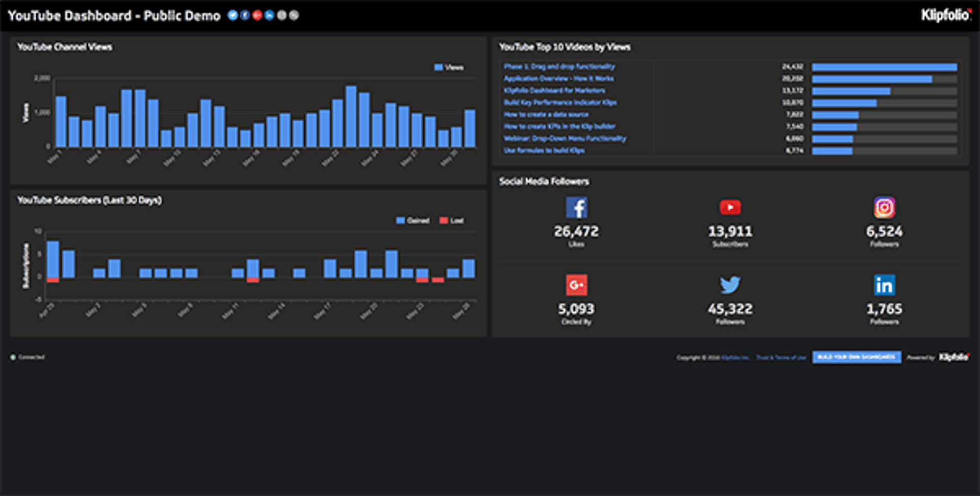The width and height of the screenshot is (980, 496).
Task: Click the Twitter bird above 45,322 followers
Action: click(x=730, y=285)
